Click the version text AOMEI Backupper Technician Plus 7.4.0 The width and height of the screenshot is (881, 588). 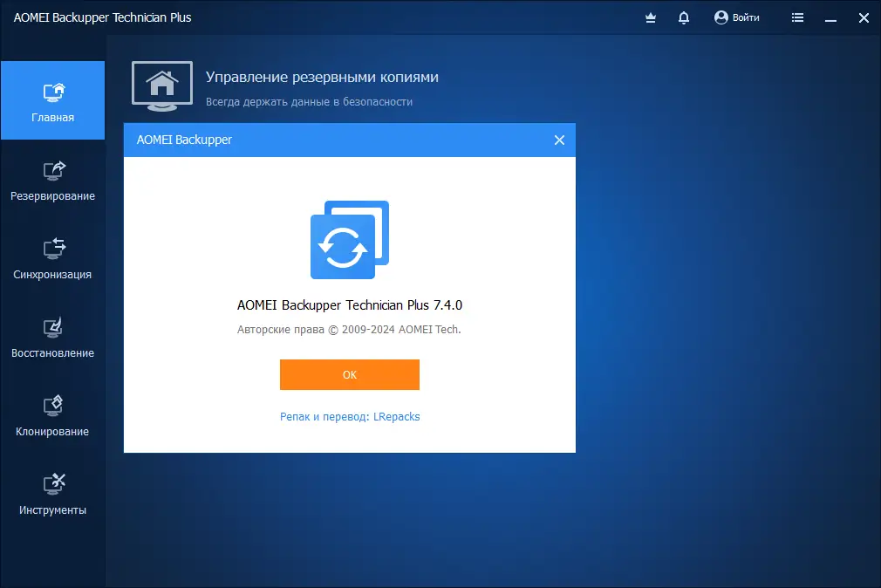coord(349,305)
